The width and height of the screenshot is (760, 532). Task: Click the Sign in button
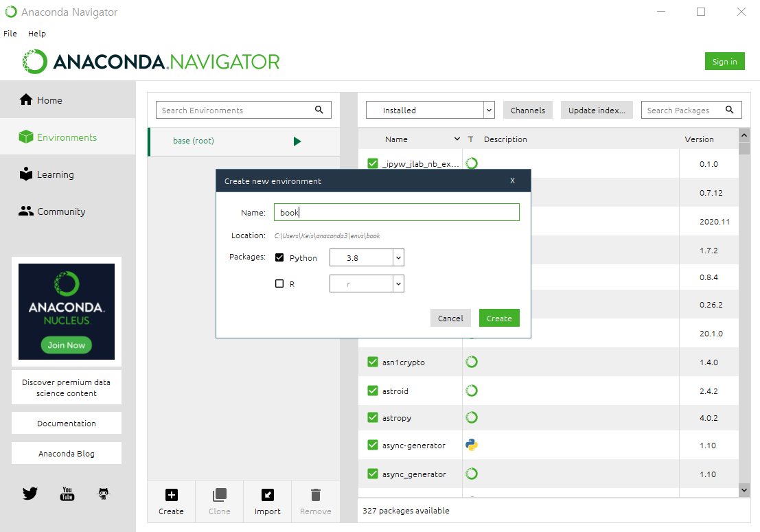point(724,62)
